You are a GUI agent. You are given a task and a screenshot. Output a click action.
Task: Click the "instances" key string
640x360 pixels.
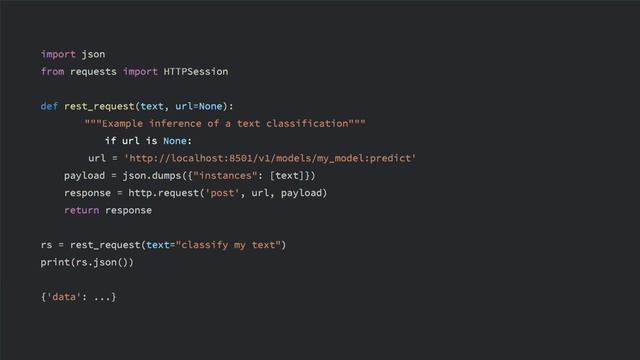pos(225,176)
